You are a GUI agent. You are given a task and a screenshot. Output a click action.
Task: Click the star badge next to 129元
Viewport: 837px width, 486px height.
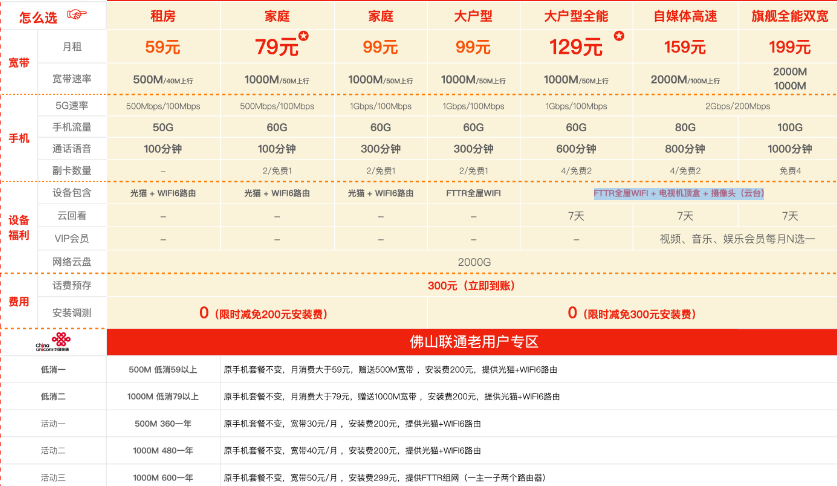point(619,37)
